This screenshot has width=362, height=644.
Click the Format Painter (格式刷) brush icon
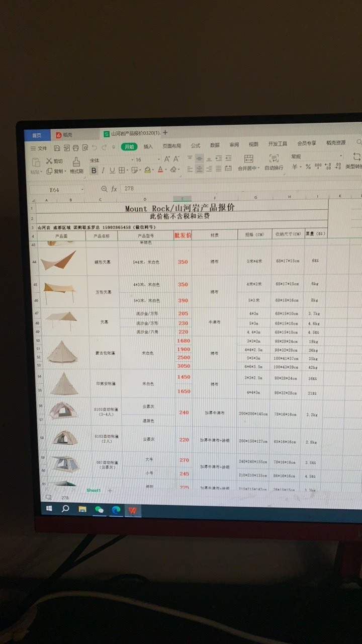pos(76,162)
